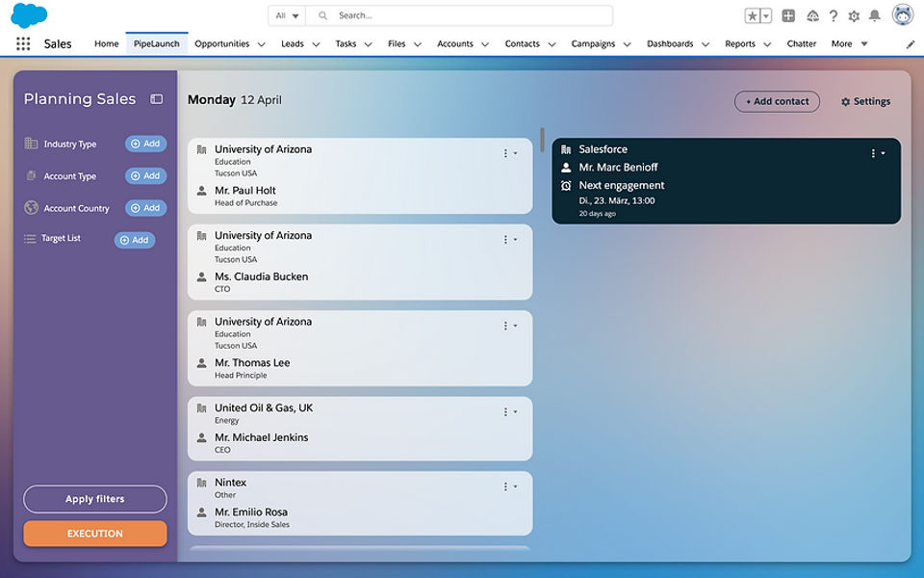Open the Chatter tab

pos(801,44)
